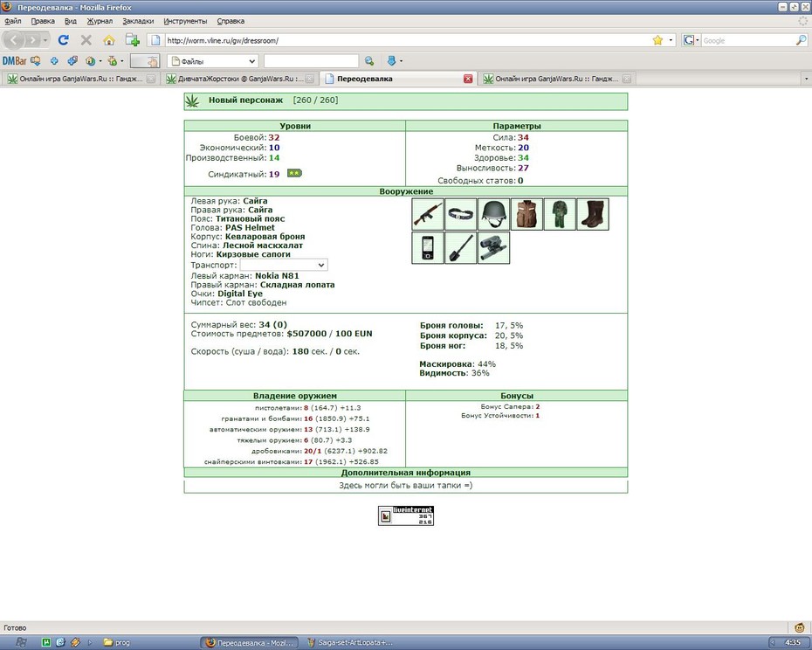
Task: Open the search engine dropdown next to Google
Action: coord(692,40)
